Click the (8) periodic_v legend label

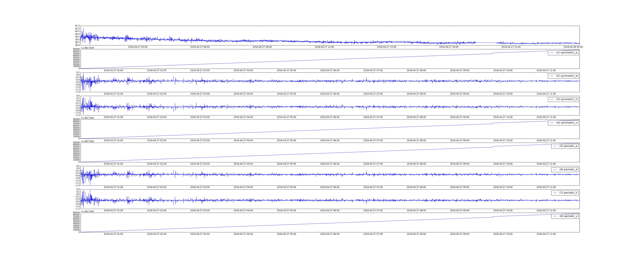[x=568, y=216]
